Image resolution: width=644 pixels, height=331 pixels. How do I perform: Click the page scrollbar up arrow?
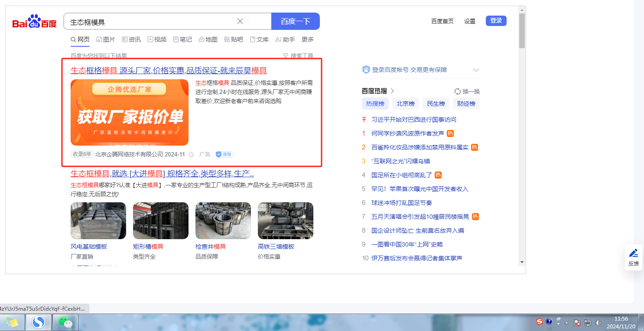point(522,10)
